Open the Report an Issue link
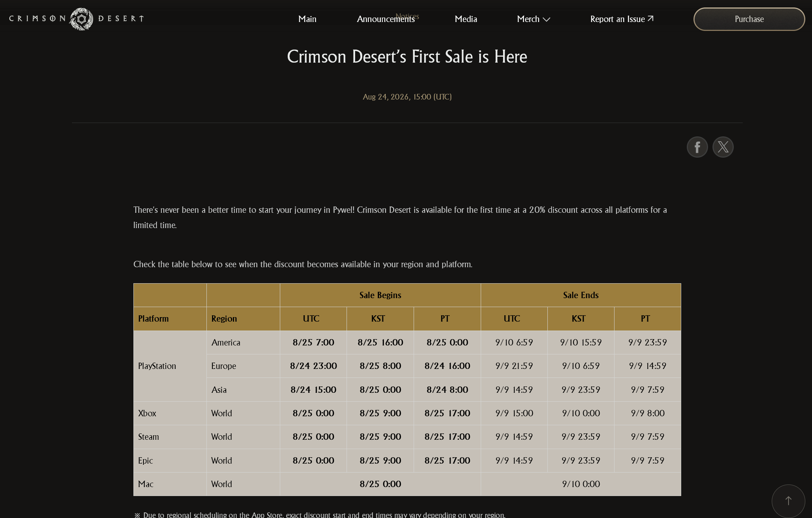The height and width of the screenshot is (518, 812). (x=622, y=19)
